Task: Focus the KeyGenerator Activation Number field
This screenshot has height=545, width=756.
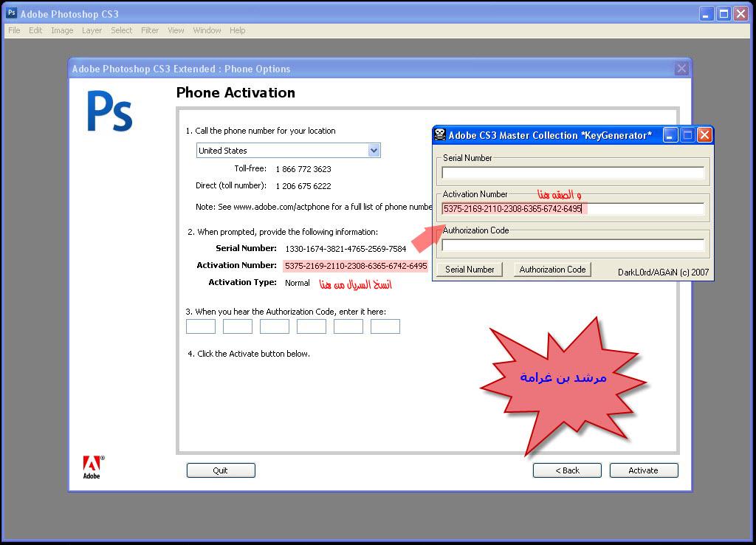Action: (573, 209)
